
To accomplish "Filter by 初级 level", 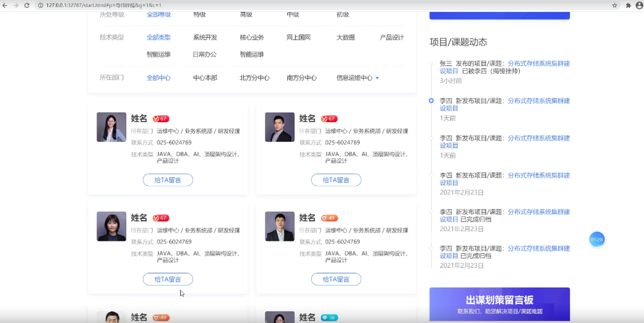I will click(x=343, y=14).
